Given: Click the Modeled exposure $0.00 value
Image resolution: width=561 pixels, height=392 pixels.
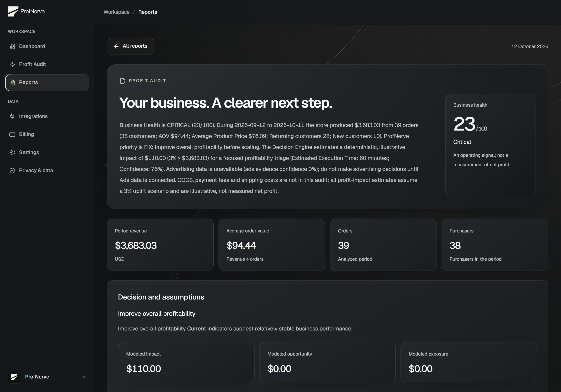Looking at the screenshot, I should (421, 369).
